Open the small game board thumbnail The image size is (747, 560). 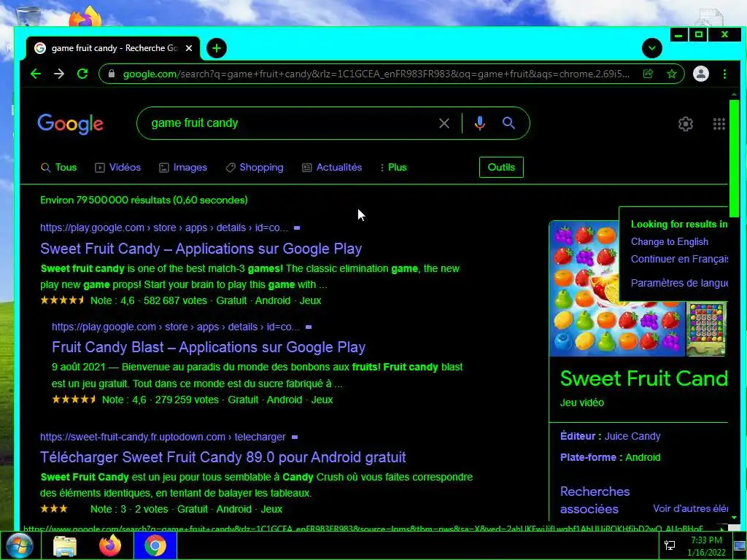(x=706, y=329)
